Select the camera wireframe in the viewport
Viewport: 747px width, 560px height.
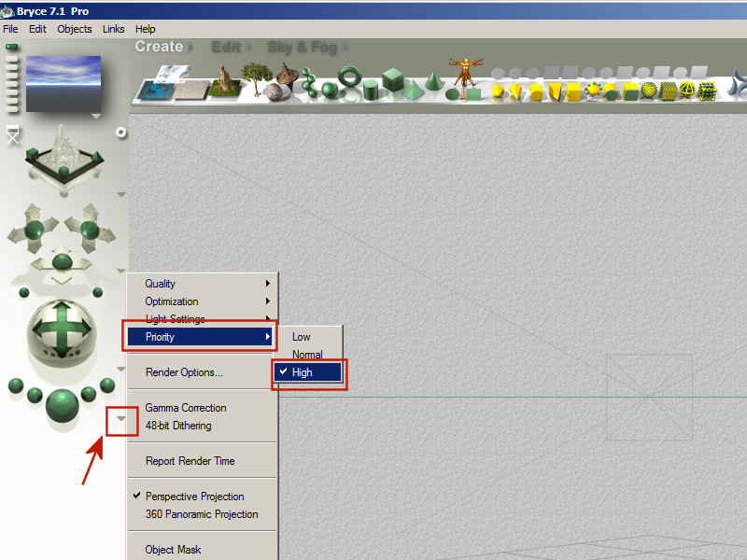point(649,398)
